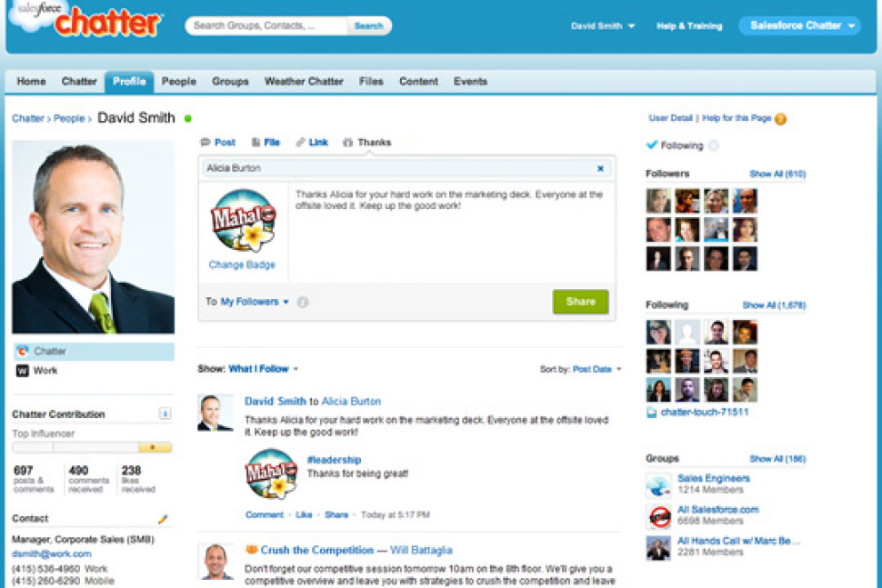Click the orange help question mark icon

[780, 119]
